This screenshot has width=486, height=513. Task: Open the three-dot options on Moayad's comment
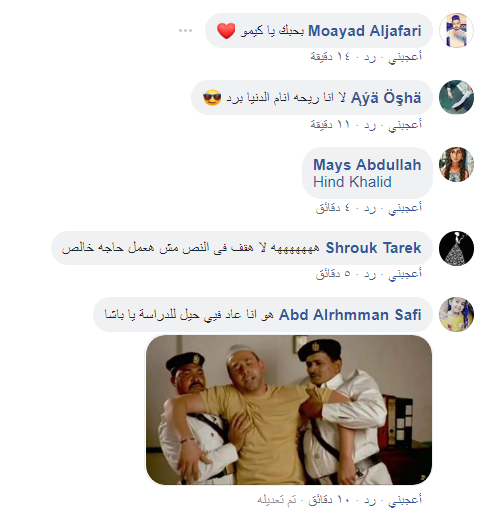(x=185, y=31)
